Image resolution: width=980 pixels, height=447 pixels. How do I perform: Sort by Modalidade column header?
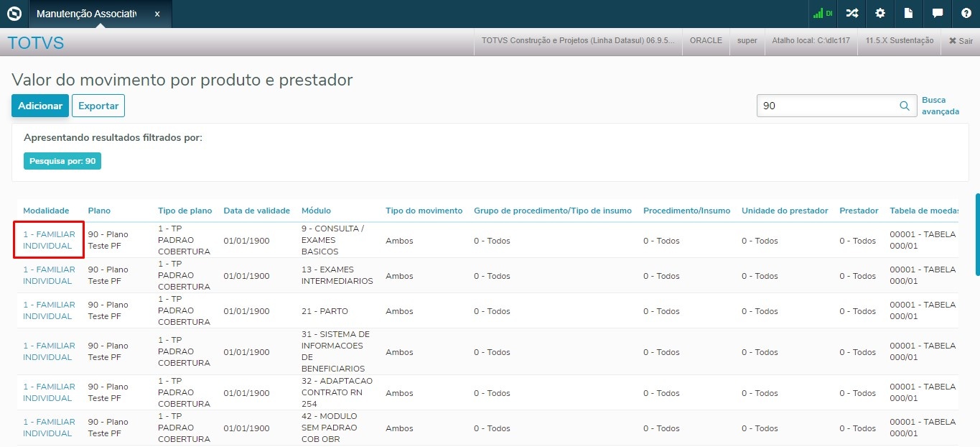coord(46,211)
